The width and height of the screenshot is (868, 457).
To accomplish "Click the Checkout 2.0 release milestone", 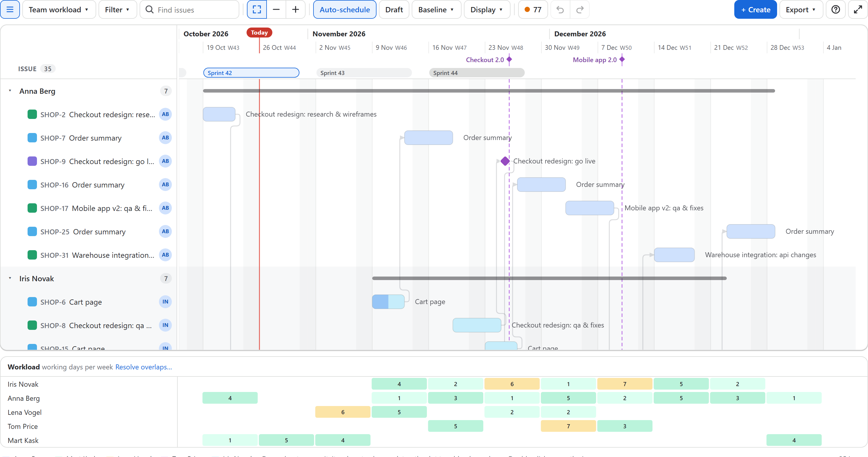I will [x=509, y=60].
